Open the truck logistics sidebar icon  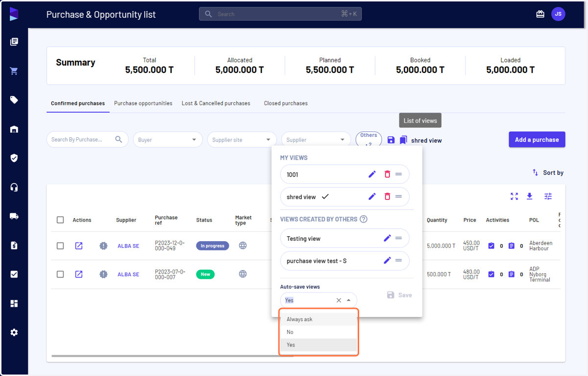pyautogui.click(x=14, y=216)
